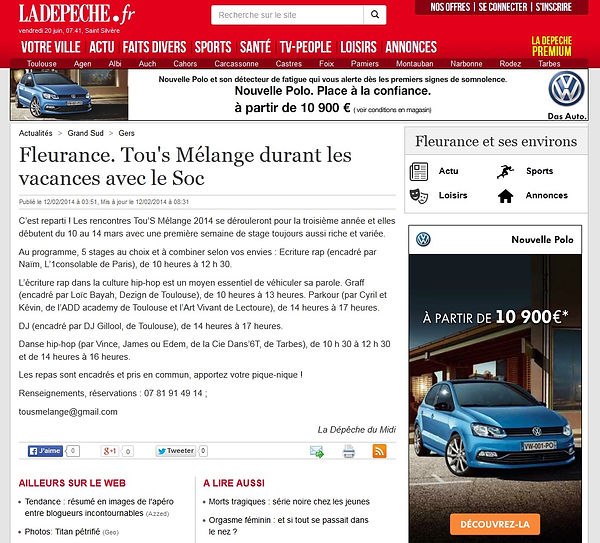
Task: Click La Dépêche du Midi signature
Action: click(357, 429)
